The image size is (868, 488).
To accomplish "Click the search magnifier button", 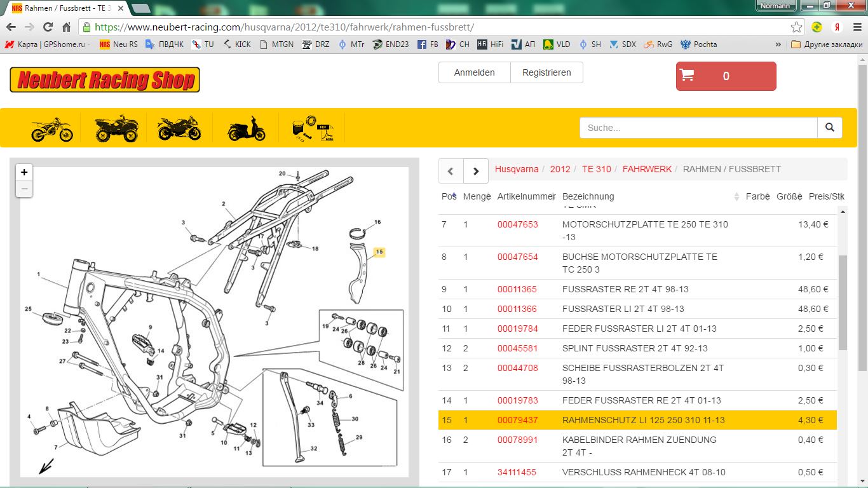I will click(x=829, y=128).
